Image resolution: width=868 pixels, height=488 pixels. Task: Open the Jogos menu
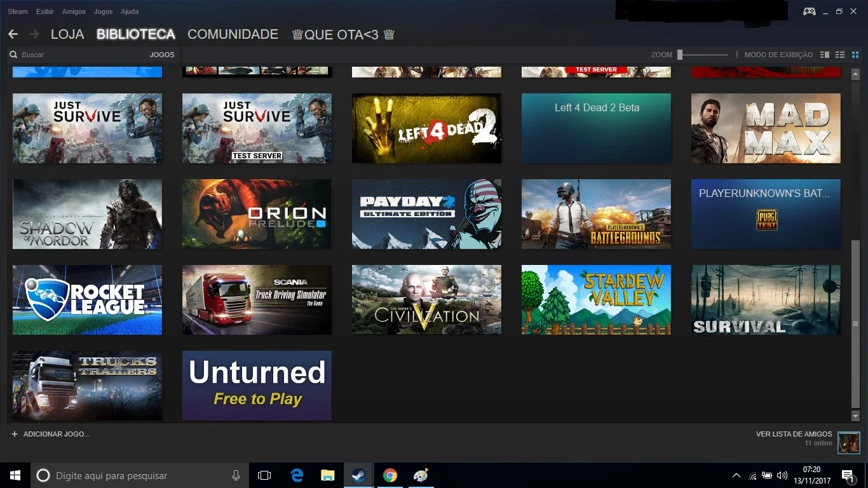click(x=103, y=11)
